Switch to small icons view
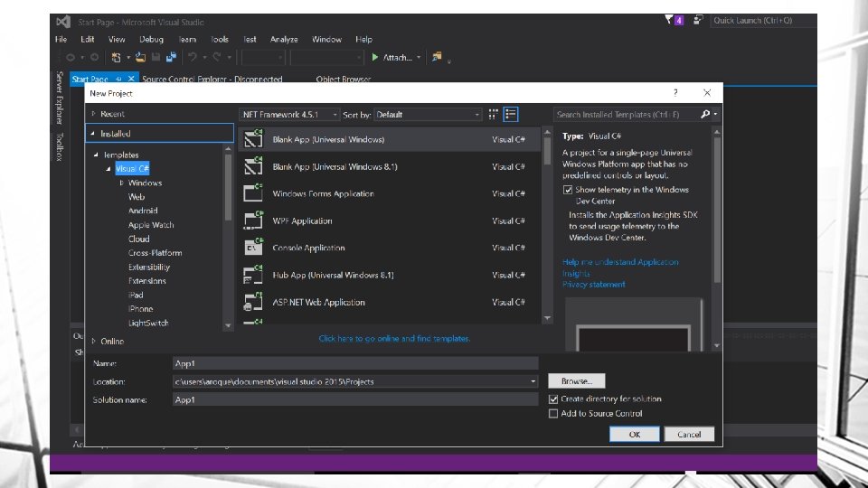 [x=494, y=115]
